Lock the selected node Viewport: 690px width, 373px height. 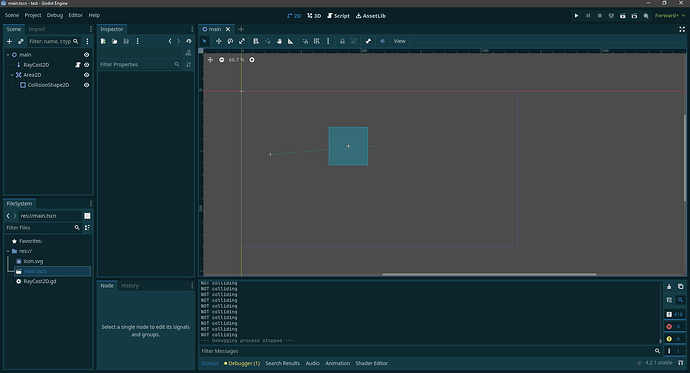[342, 41]
